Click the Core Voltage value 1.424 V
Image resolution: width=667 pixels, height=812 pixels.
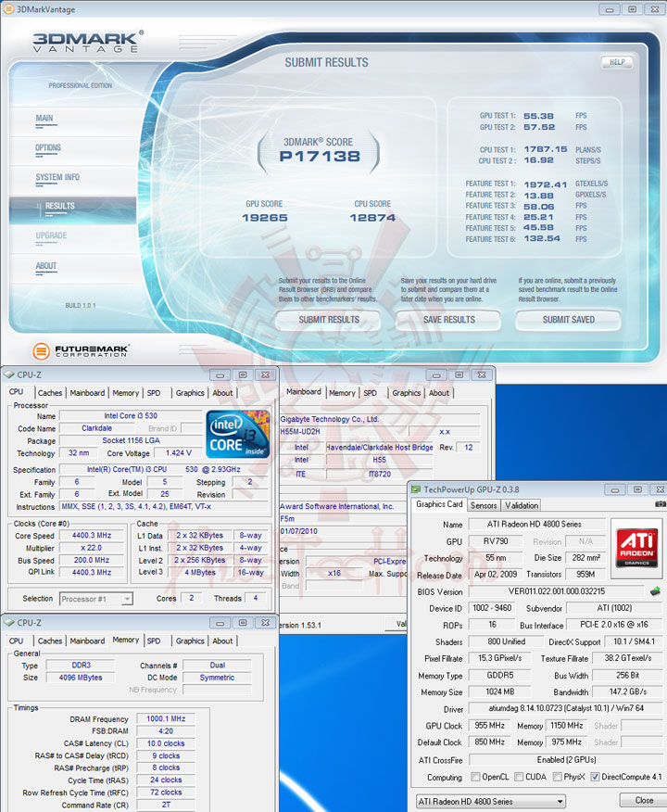coord(179,453)
